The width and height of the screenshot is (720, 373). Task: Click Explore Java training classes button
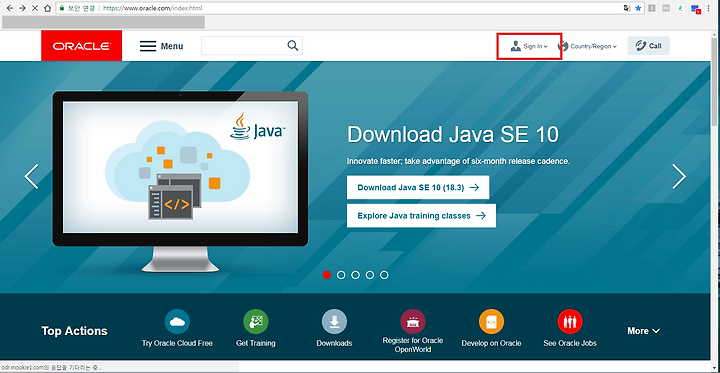point(421,216)
